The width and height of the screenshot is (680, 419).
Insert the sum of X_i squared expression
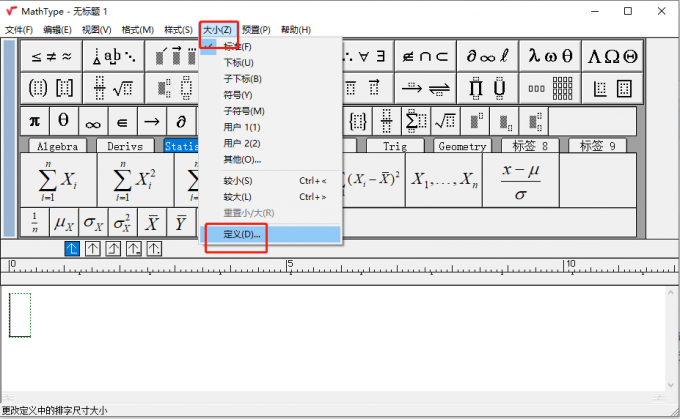[x=135, y=180]
